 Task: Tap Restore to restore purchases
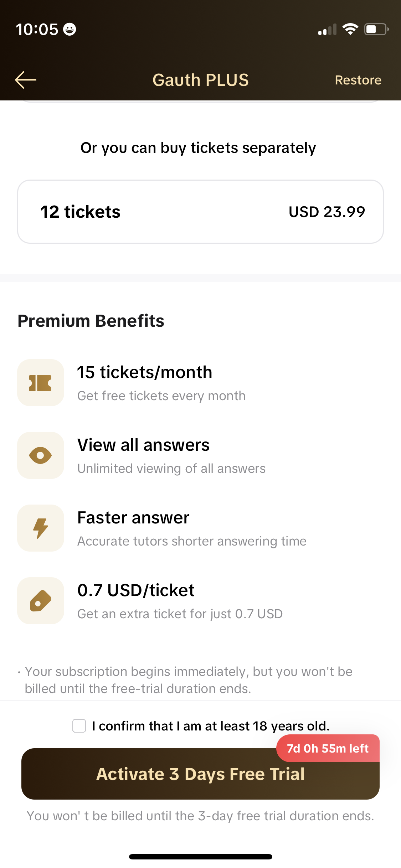pyautogui.click(x=358, y=80)
